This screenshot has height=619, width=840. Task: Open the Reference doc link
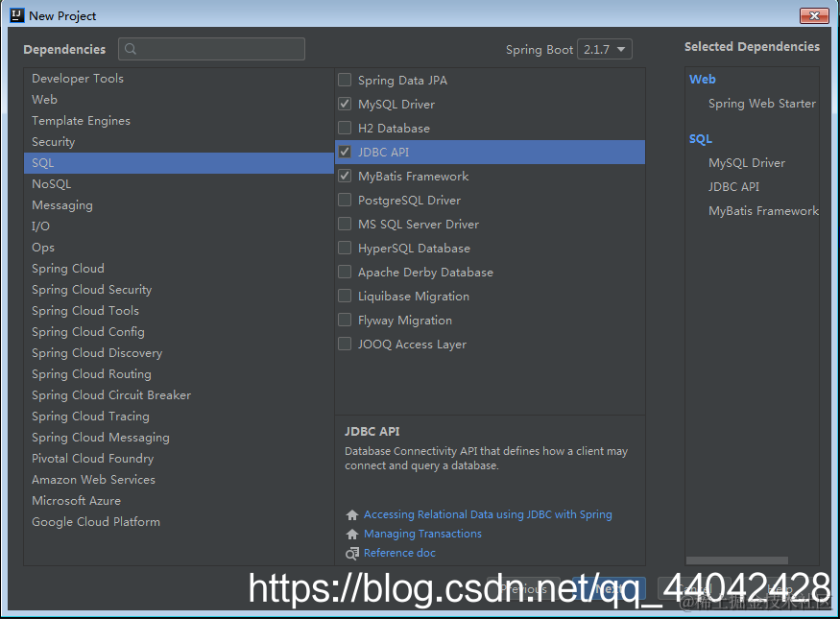[x=399, y=553]
